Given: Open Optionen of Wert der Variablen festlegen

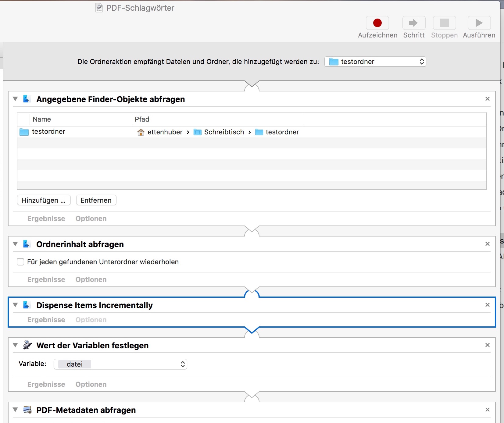Looking at the screenshot, I should (91, 384).
